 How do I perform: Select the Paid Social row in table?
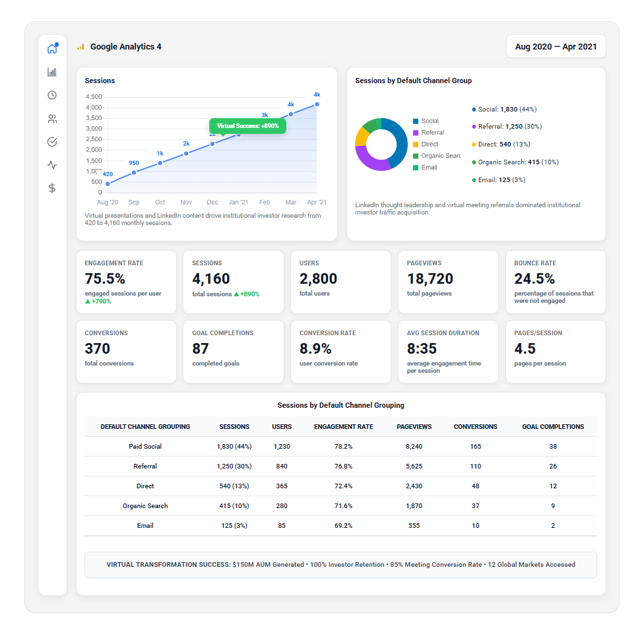[145, 447]
